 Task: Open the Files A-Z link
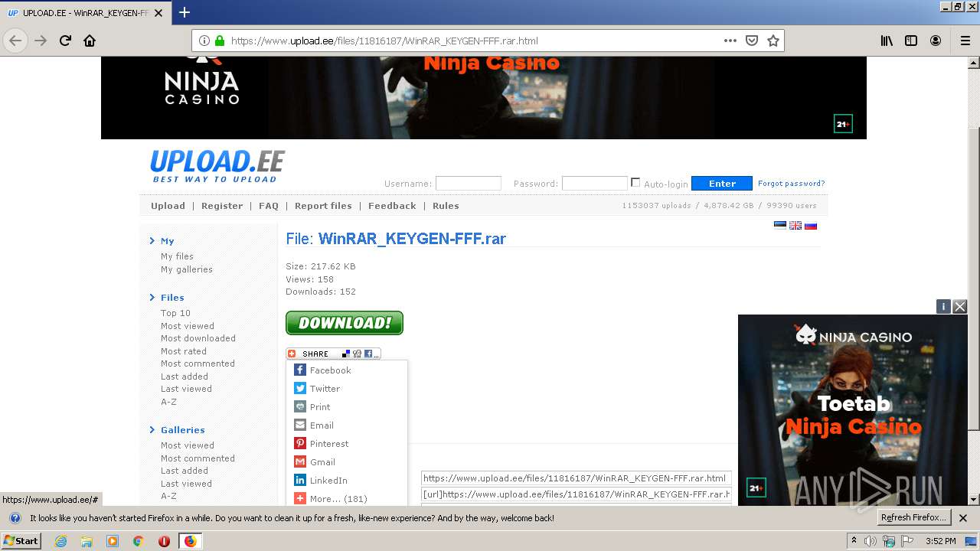(168, 402)
